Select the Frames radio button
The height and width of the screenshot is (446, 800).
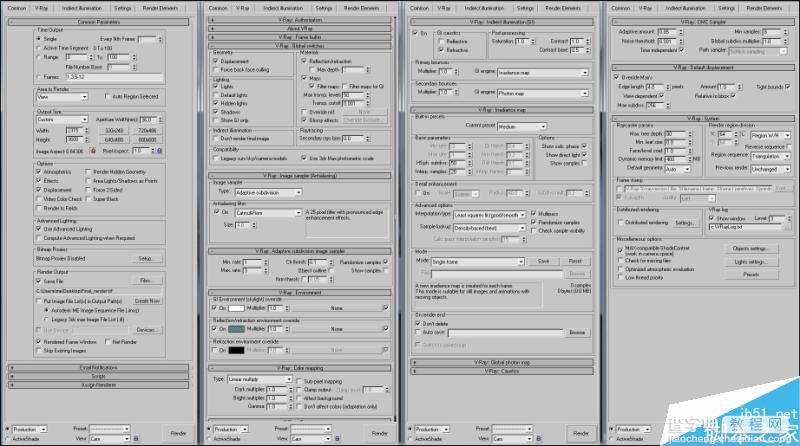[39, 77]
